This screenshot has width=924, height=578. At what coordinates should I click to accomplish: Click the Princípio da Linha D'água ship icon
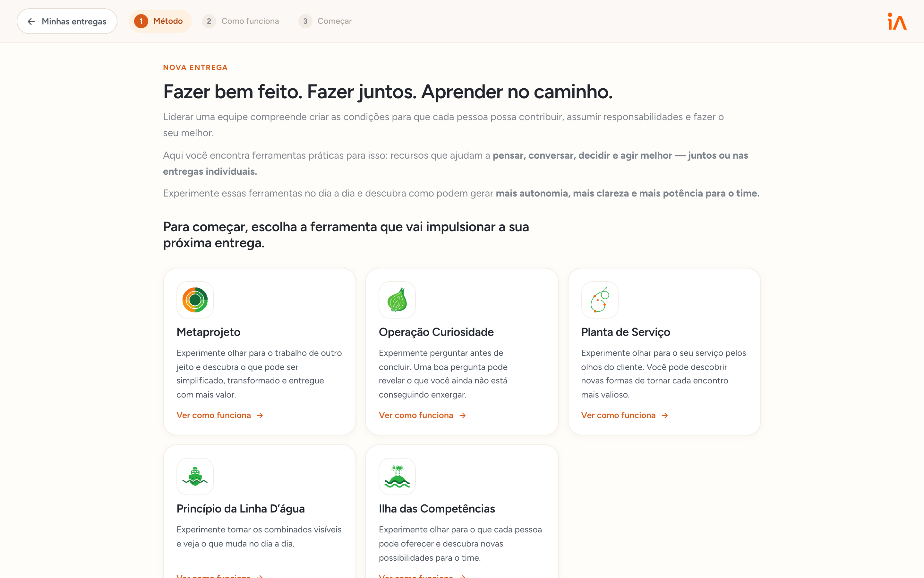pos(195,476)
